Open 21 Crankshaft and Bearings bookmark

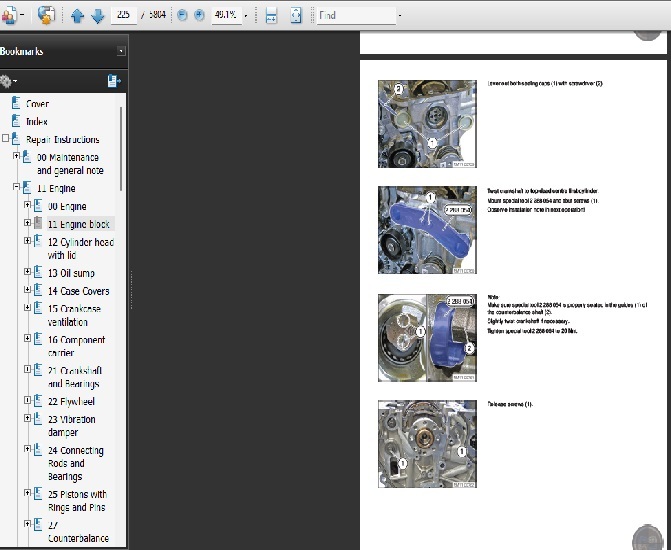(75, 377)
